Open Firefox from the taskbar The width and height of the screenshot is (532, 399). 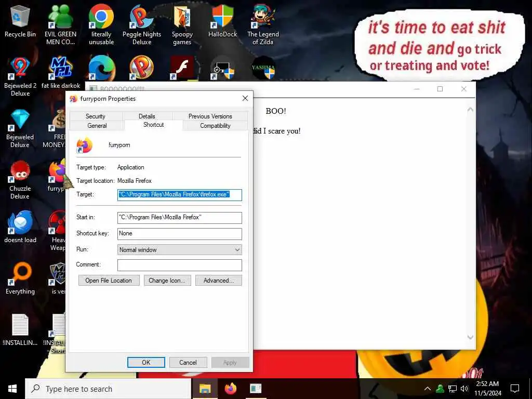[230, 389]
